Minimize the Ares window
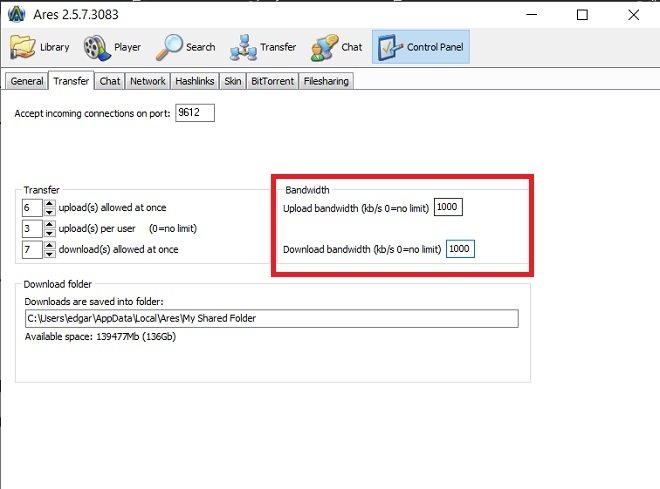This screenshot has width=660, height=489. (x=532, y=15)
